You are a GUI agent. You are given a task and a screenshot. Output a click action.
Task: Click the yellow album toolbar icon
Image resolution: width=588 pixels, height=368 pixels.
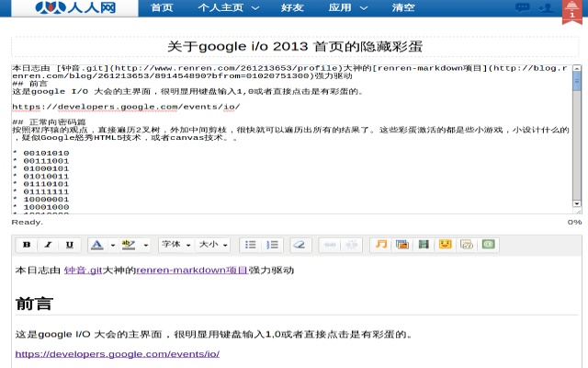(467, 245)
